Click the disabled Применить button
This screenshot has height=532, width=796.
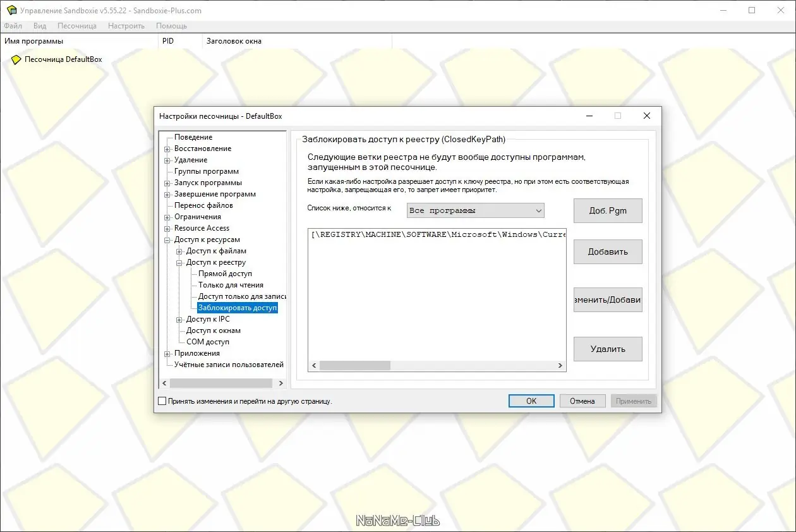click(x=634, y=401)
